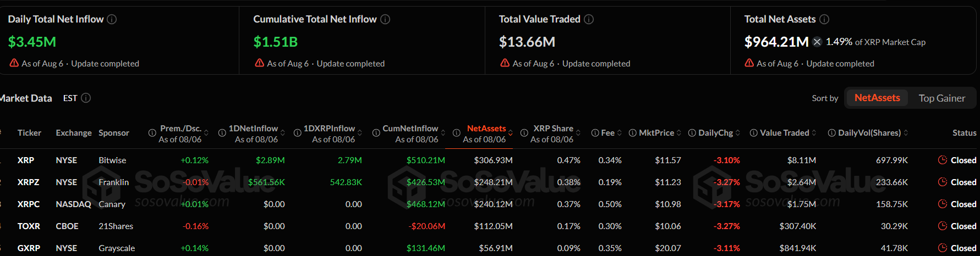Open info tooltip for Total Value Traded
Image resolution: width=980 pixels, height=256 pixels.
coord(589,19)
